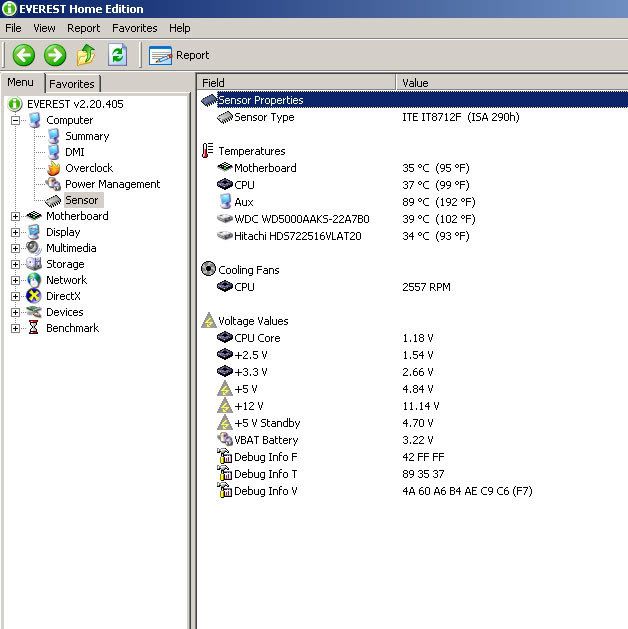Select the Overclock item in tree
The image size is (628, 629).
click(x=89, y=168)
